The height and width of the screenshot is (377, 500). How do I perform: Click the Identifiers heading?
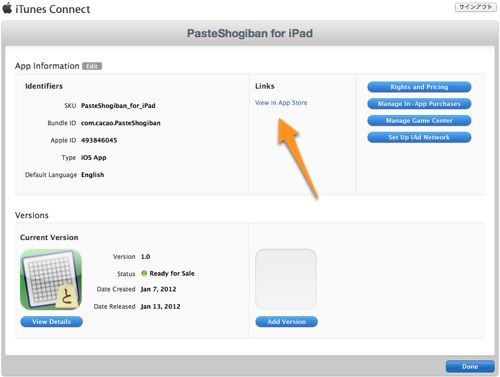point(44,86)
